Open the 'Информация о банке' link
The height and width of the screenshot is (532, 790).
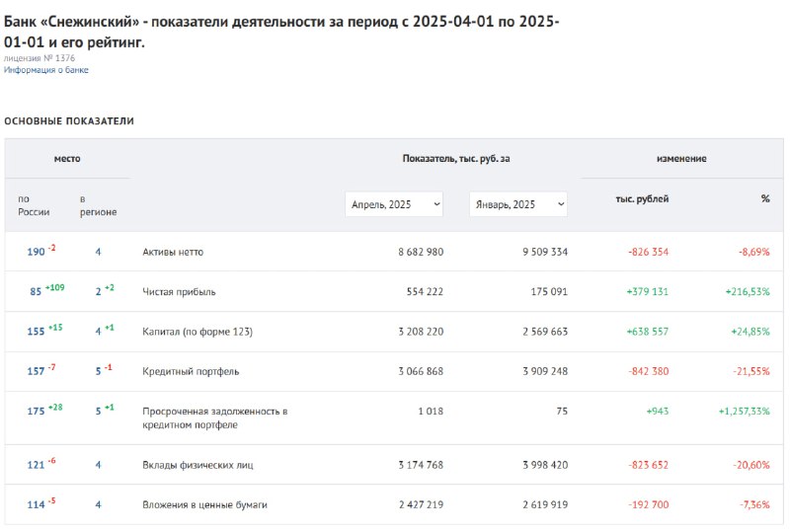[46, 70]
